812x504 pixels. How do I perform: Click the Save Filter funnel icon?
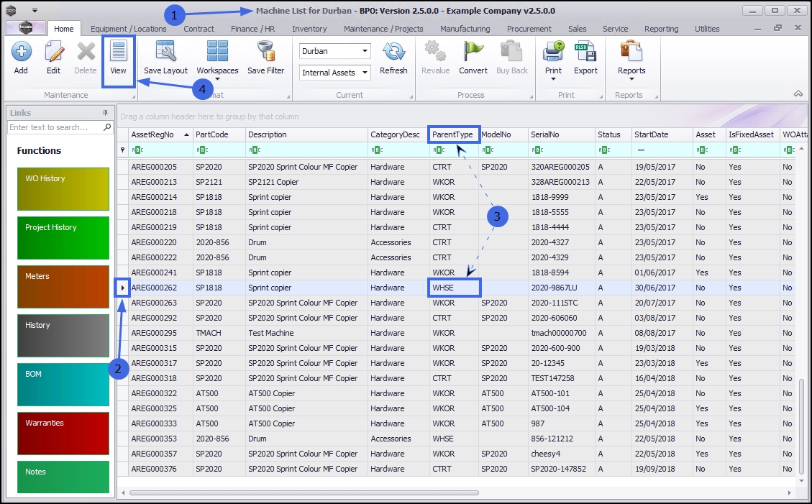point(265,52)
